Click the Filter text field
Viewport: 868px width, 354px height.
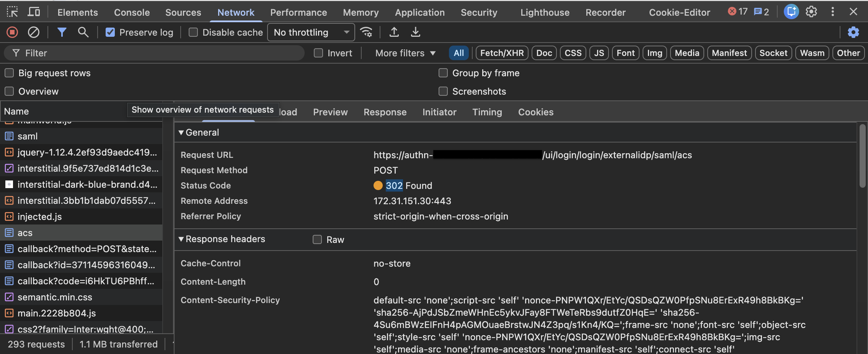point(154,53)
